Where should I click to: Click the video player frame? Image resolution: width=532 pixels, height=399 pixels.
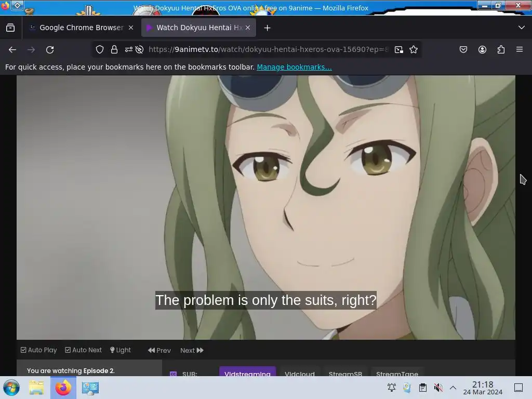[266, 207]
